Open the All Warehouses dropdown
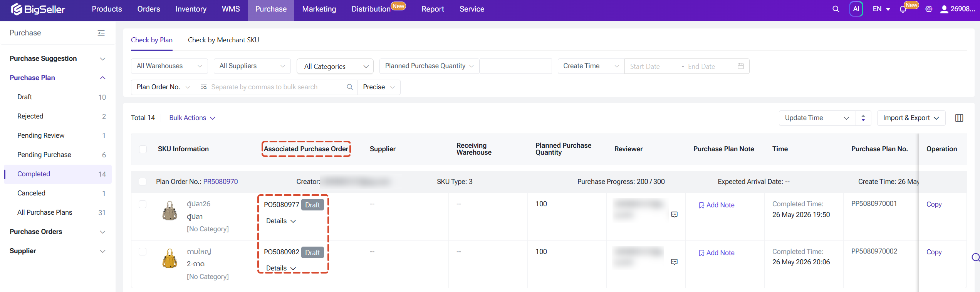The width and height of the screenshot is (980, 292). pos(169,66)
